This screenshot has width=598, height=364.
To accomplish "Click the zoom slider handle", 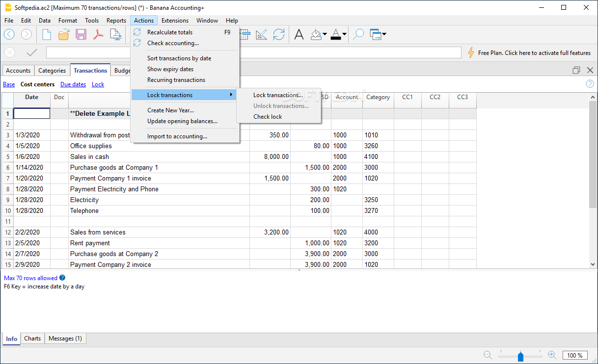I will tap(520, 356).
